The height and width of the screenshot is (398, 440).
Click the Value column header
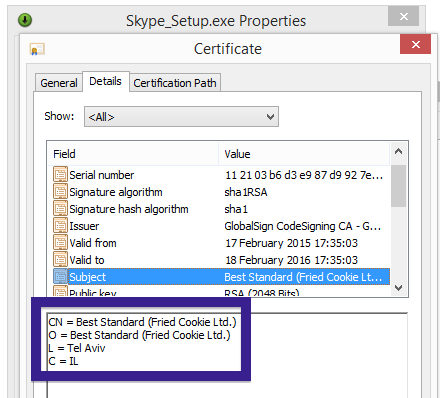coord(304,154)
